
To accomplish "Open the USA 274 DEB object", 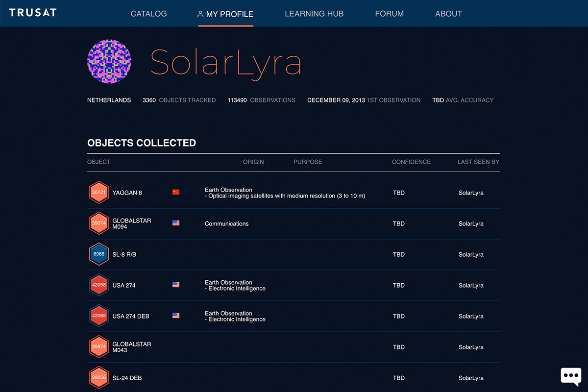I will click(x=131, y=317).
